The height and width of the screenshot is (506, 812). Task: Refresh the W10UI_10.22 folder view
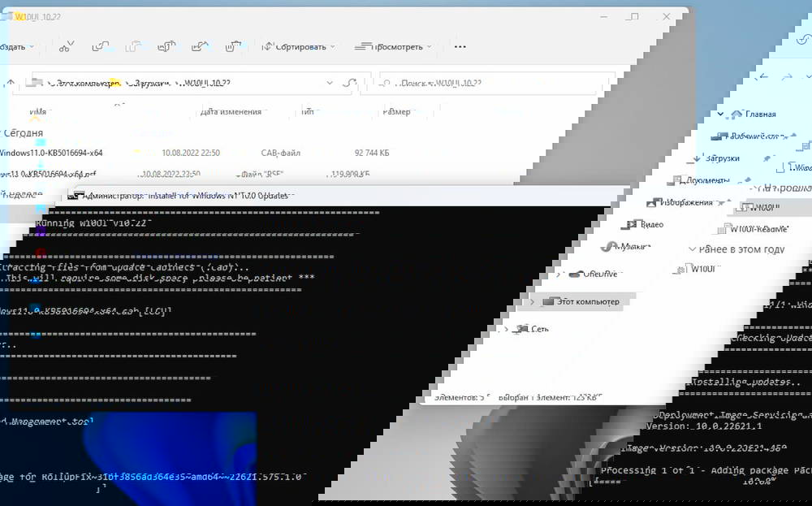pyautogui.click(x=351, y=83)
